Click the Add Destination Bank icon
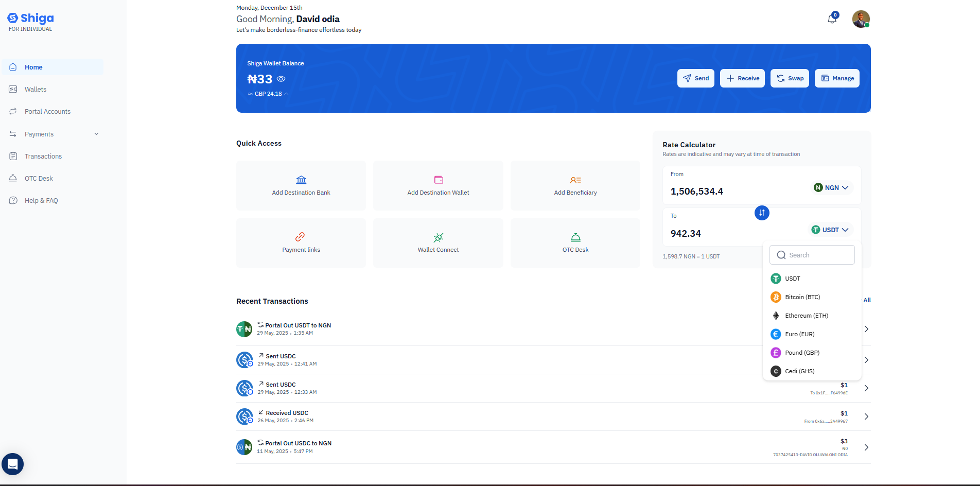Viewport: 980px width, 486px height. 301,180
